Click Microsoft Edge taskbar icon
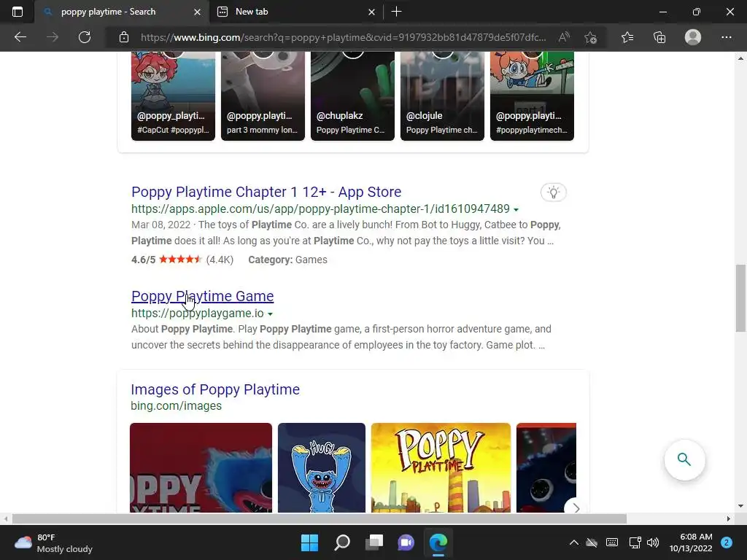The width and height of the screenshot is (747, 560). [438, 542]
